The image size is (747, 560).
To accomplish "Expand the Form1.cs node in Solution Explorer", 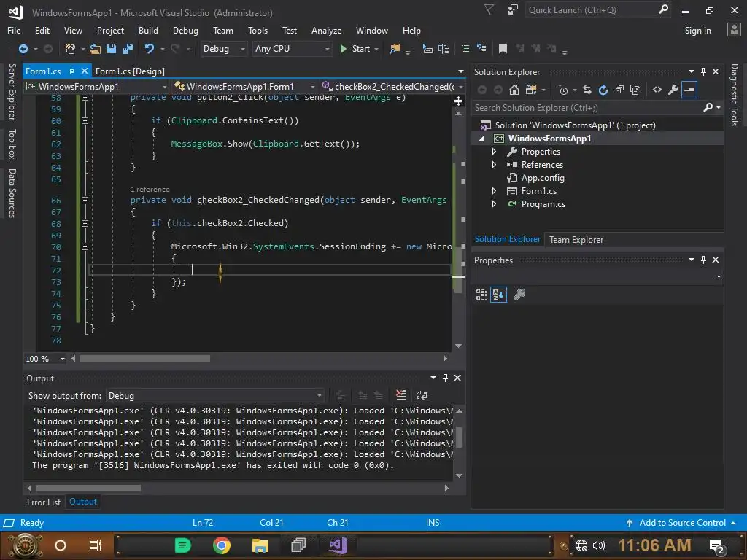I will [494, 191].
